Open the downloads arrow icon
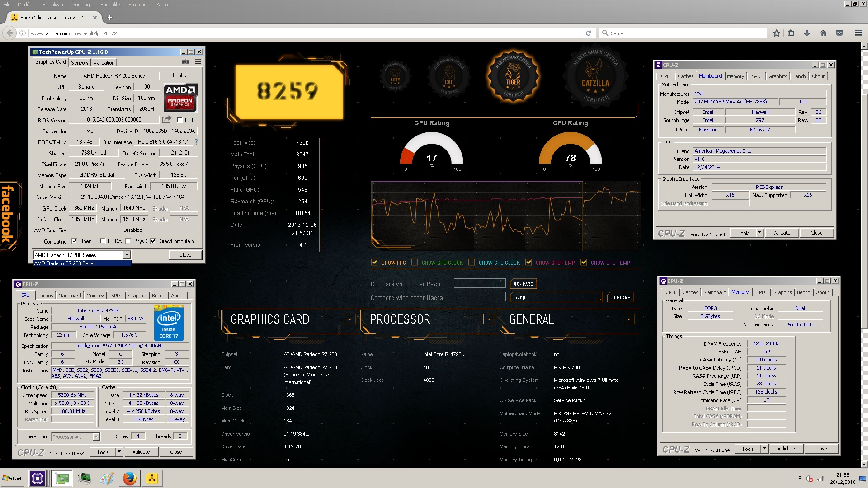This screenshot has height=488, width=868. [807, 33]
